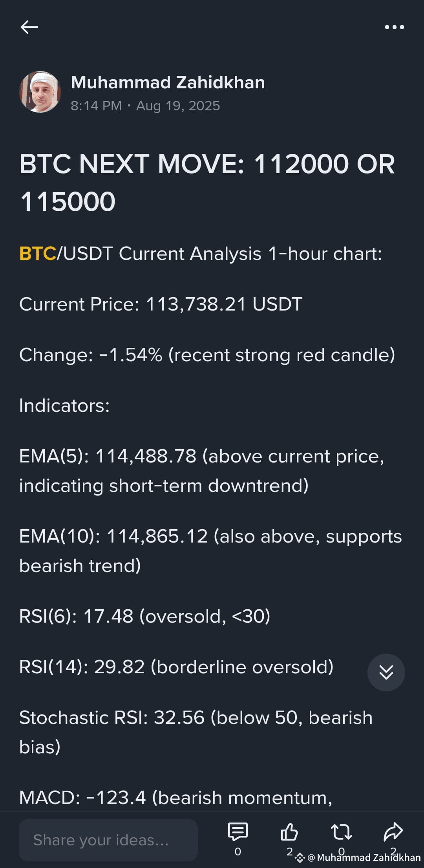This screenshot has width=424, height=868.
Task: Like the post with thumbs-up icon
Action: (289, 832)
